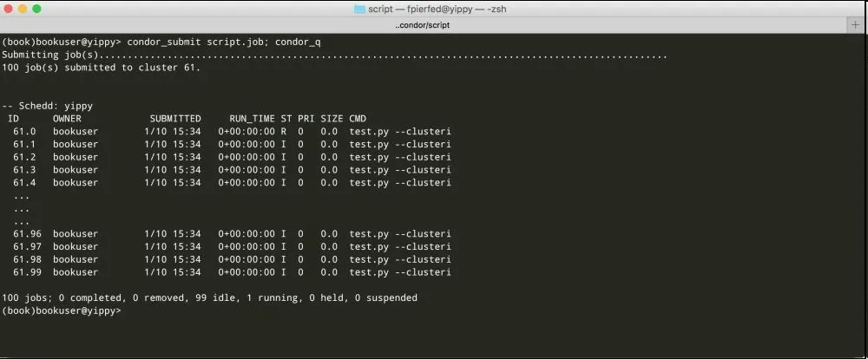
Task: Click command 'test.py --clusteri' in row 61.0
Action: coord(400,131)
